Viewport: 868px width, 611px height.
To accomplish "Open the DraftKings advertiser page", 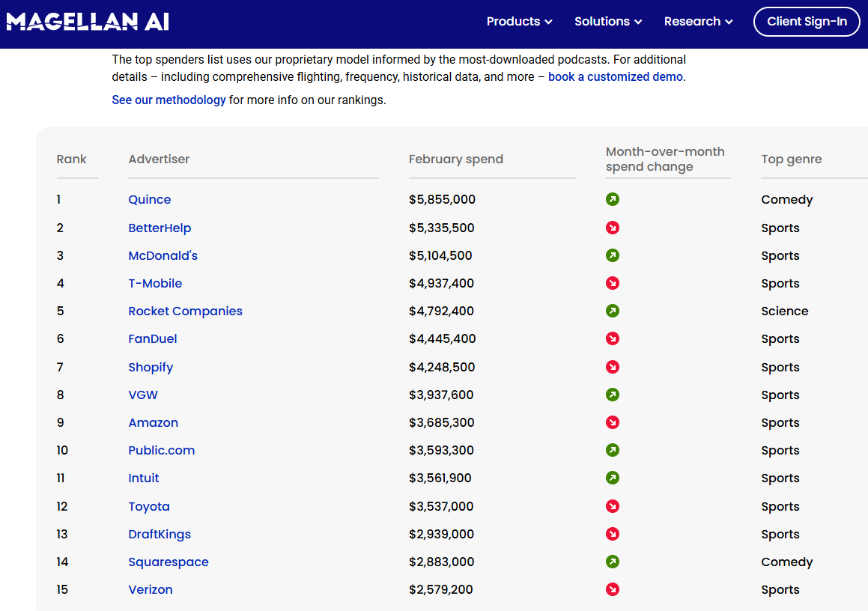I will pos(160,534).
